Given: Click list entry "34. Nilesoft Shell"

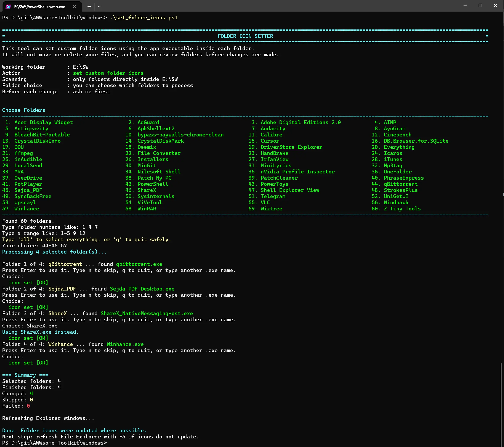Looking at the screenshot, I should click(153, 172).
